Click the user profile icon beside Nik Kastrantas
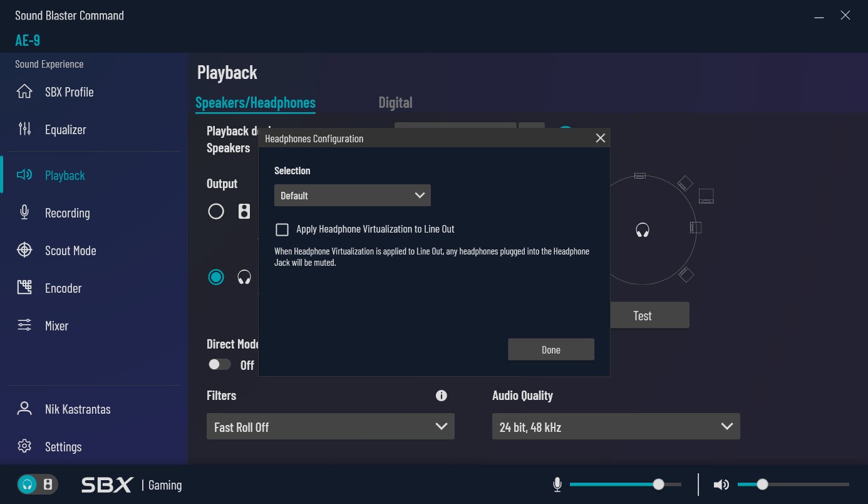 24,409
